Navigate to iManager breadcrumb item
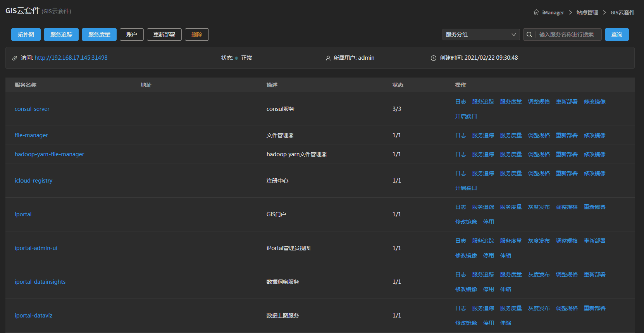Viewport: 644px width, 333px height. point(553,12)
